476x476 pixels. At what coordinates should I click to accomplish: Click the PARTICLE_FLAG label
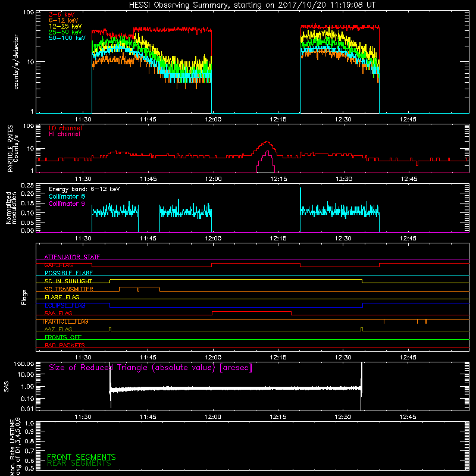point(65,321)
